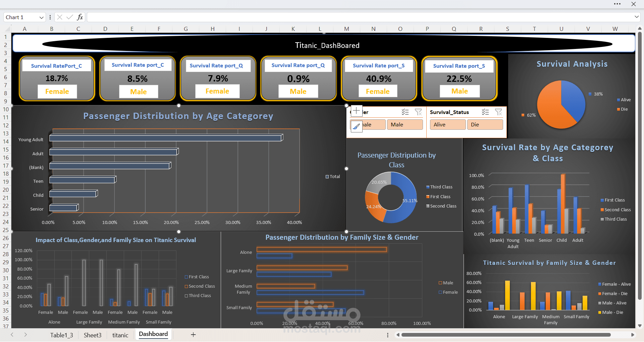
Task: Enable multi-select on Survival_Status slicer
Action: (485, 112)
